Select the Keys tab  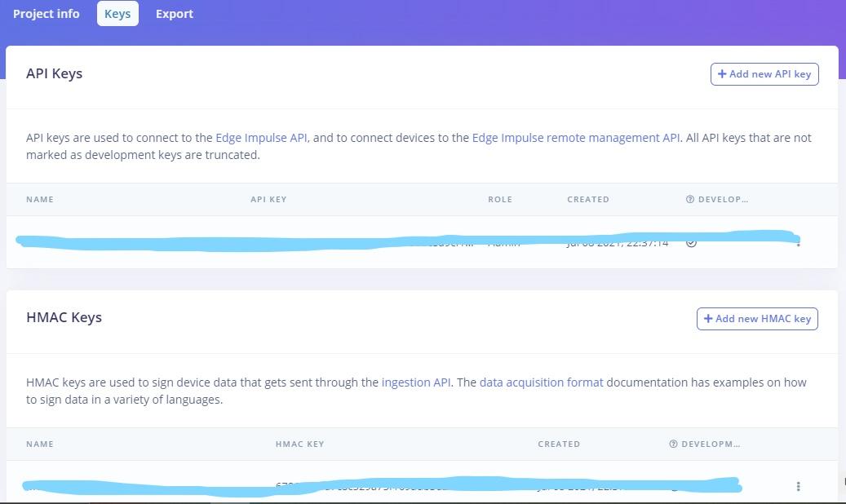pos(117,14)
